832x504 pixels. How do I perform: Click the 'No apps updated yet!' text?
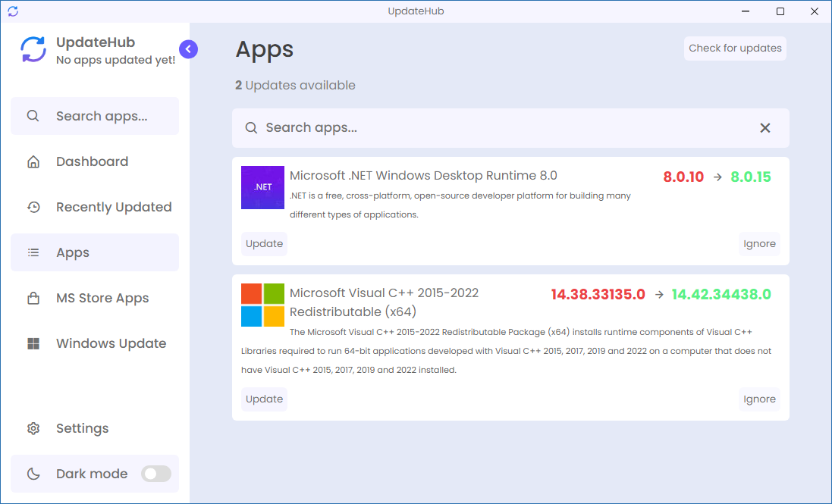click(116, 60)
